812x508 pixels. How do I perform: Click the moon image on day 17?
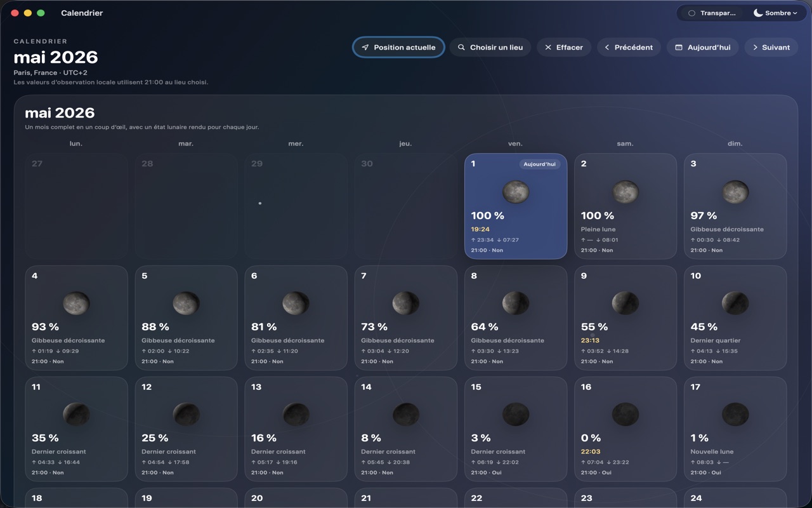coord(735,414)
